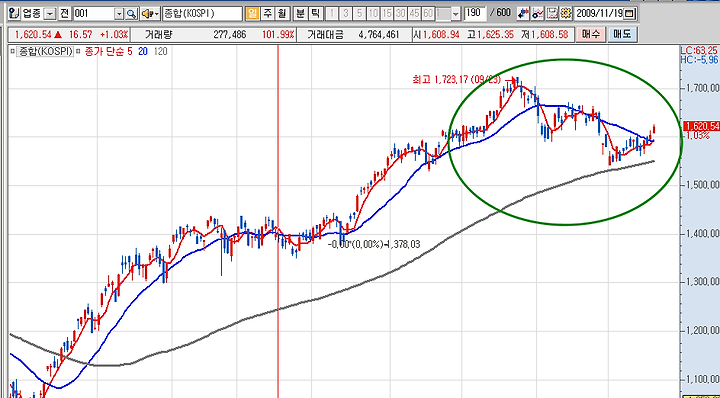Image resolution: width=720 pixels, height=398 pixels.
Task: Click the small square before 종합(KOSPI)
Action: point(12,52)
